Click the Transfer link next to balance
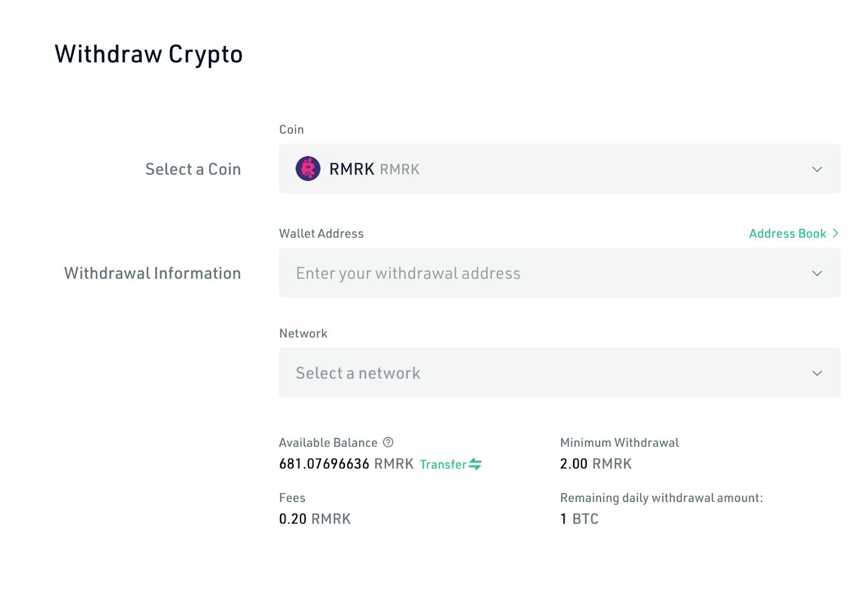The height and width of the screenshot is (593, 868). coord(443,465)
